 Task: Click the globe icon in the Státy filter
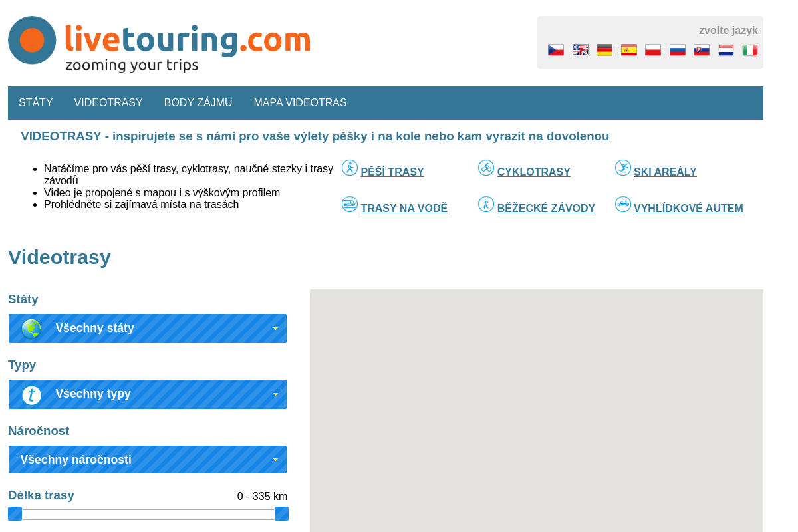[30, 328]
